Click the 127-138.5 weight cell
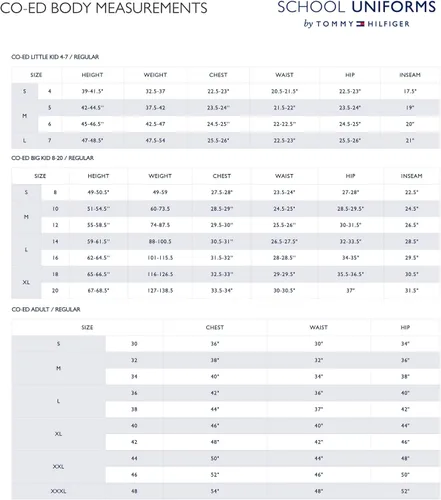The height and width of the screenshot is (500, 441). pyautogui.click(x=160, y=291)
